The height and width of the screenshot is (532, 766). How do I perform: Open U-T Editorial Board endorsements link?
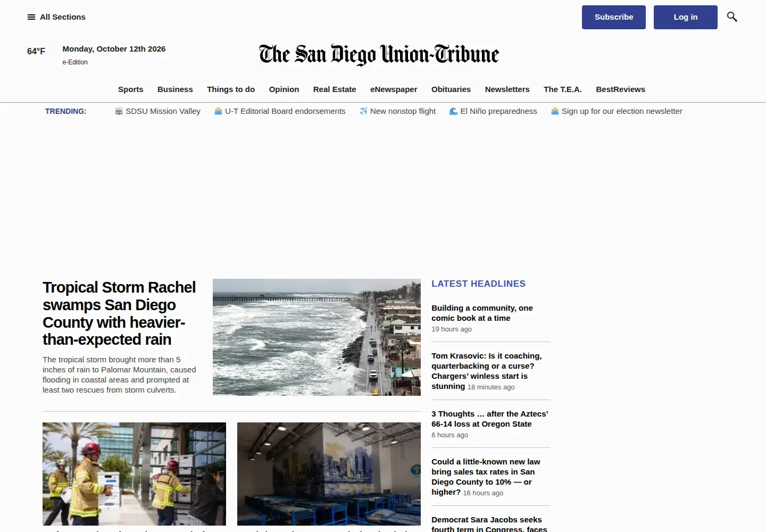pos(285,111)
